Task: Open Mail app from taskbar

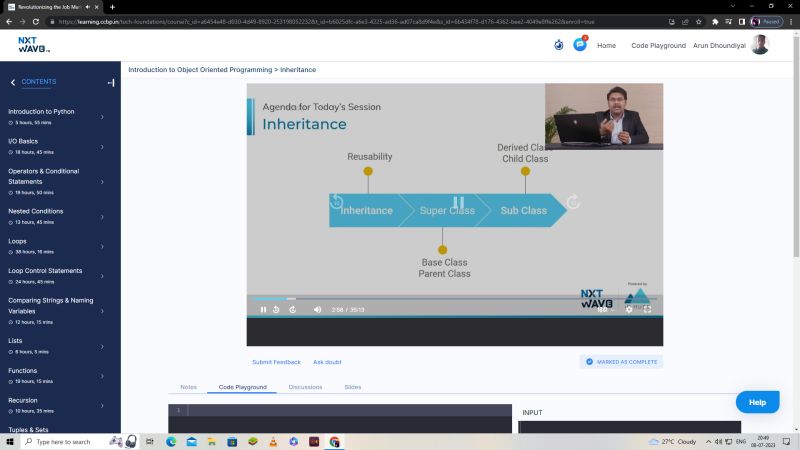Action: pyautogui.click(x=191, y=442)
